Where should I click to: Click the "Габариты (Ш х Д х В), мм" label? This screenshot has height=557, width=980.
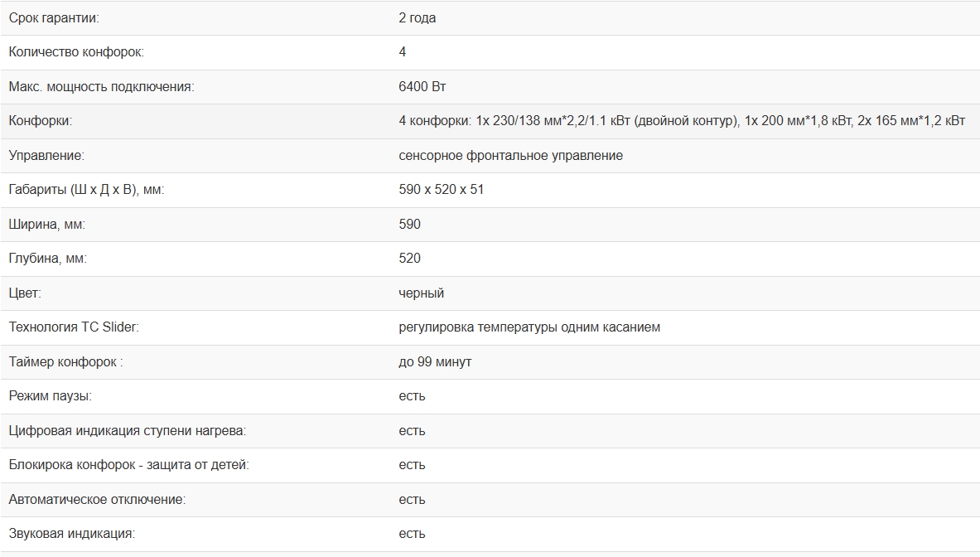pyautogui.click(x=86, y=190)
